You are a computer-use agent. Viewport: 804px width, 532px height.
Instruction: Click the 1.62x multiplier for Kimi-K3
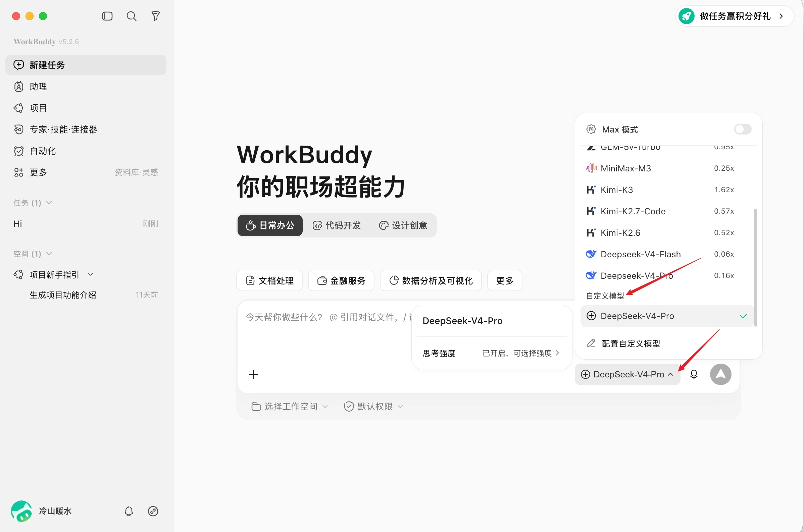(x=724, y=190)
